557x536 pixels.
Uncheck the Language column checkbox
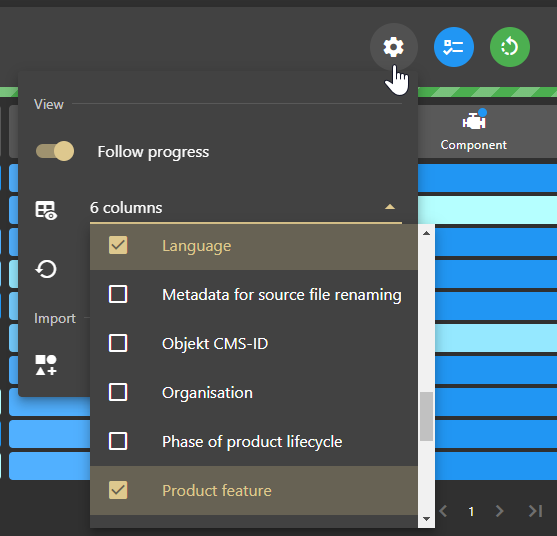point(118,245)
